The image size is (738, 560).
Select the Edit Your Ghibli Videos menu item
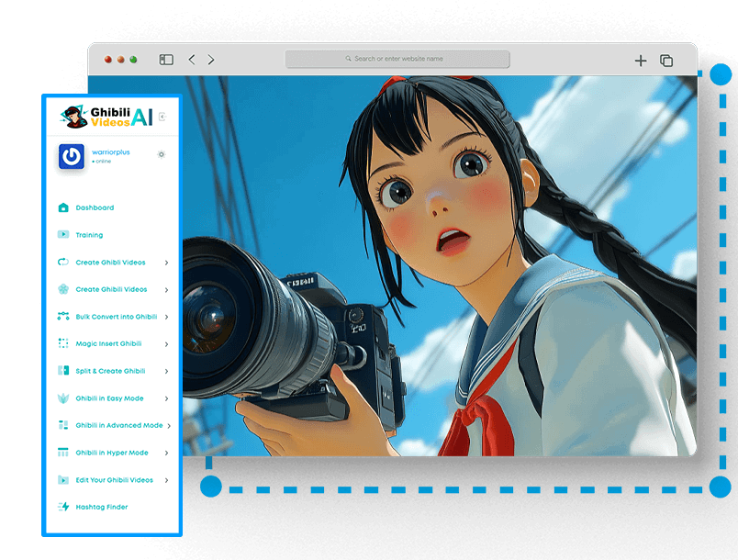coord(114,480)
